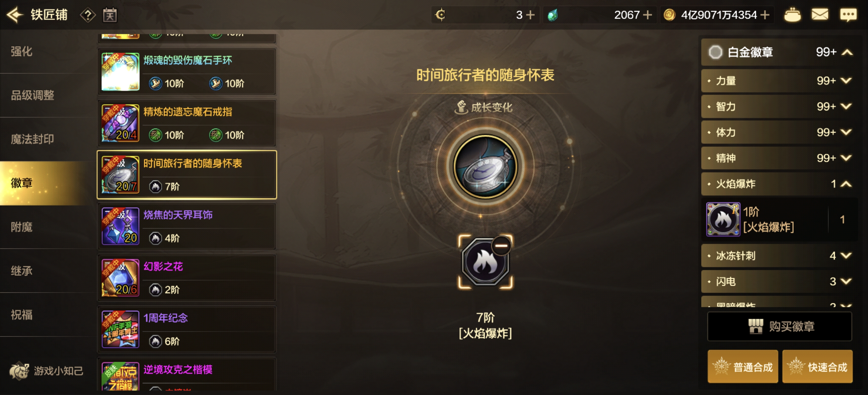Click the 购买徽章 button
Screen dimensions: 868x395
point(780,326)
